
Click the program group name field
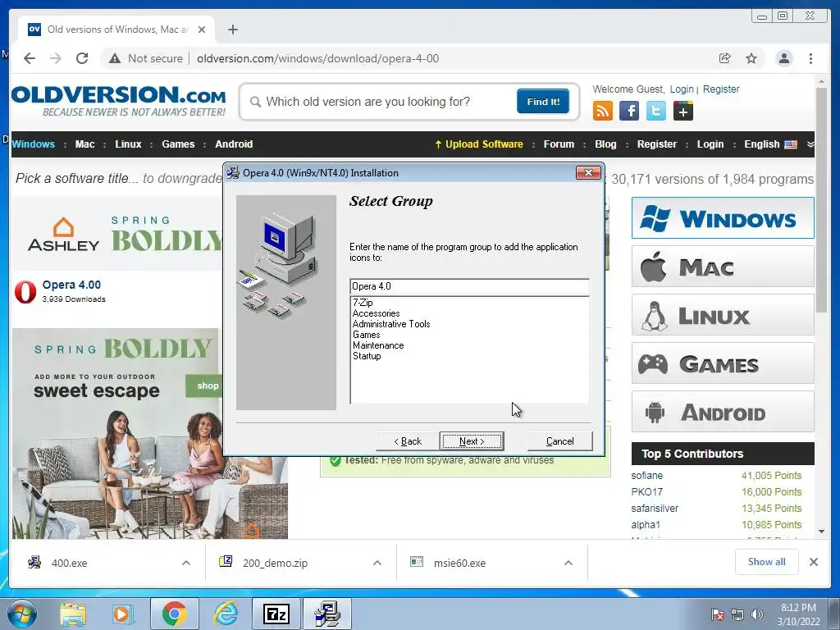pos(469,286)
